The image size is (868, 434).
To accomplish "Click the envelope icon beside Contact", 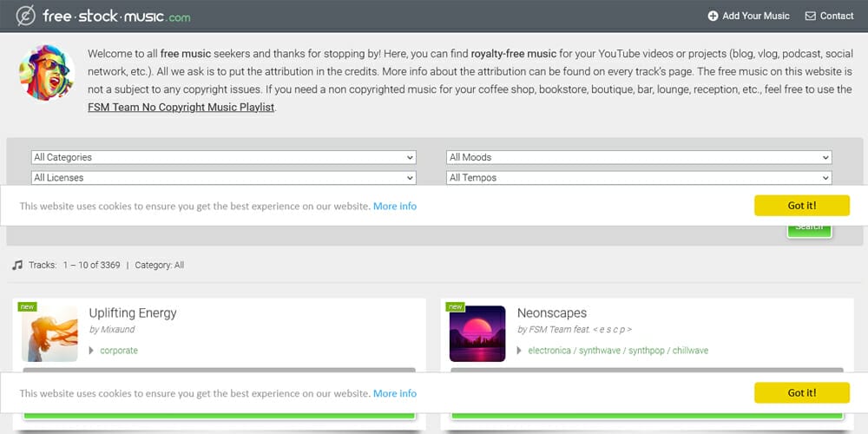I will 811,16.
